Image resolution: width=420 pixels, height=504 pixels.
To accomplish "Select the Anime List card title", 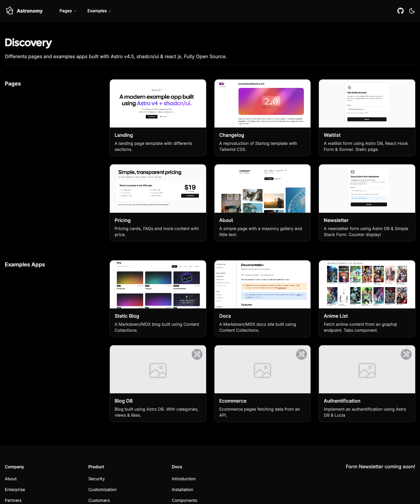I will coord(336,316).
